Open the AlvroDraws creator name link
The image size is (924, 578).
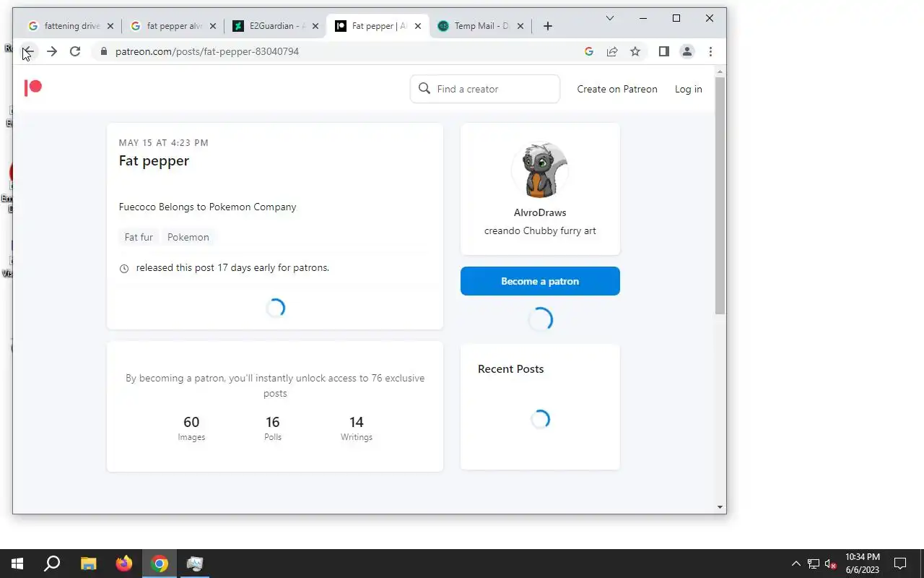pos(540,212)
